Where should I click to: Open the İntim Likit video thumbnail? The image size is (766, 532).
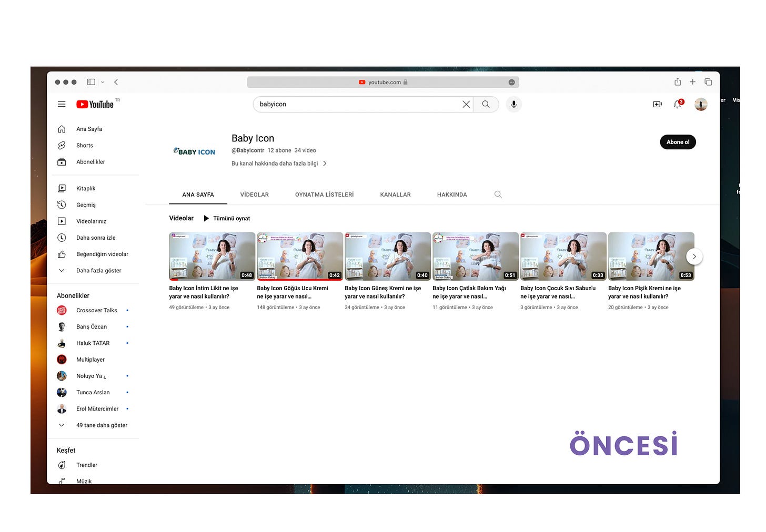click(x=212, y=257)
